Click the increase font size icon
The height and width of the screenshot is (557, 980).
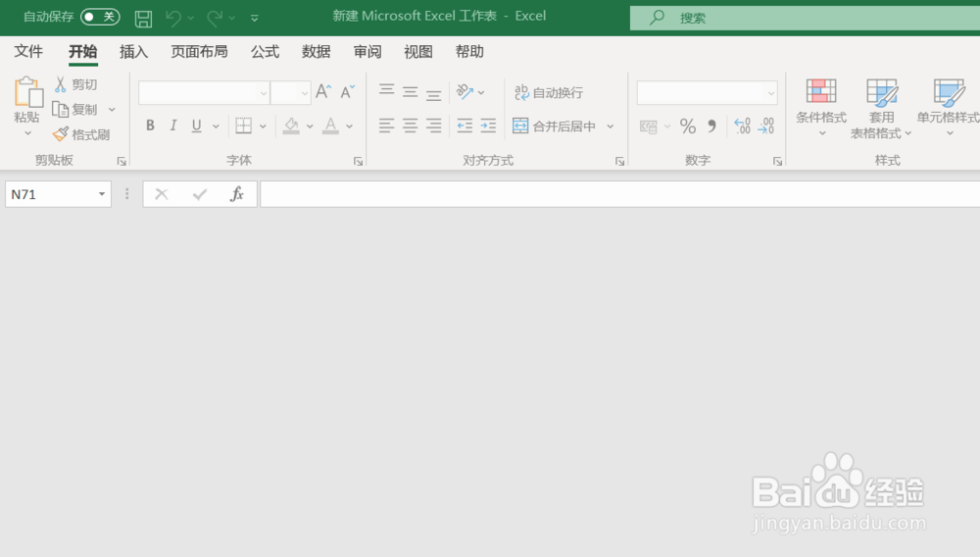pos(323,92)
